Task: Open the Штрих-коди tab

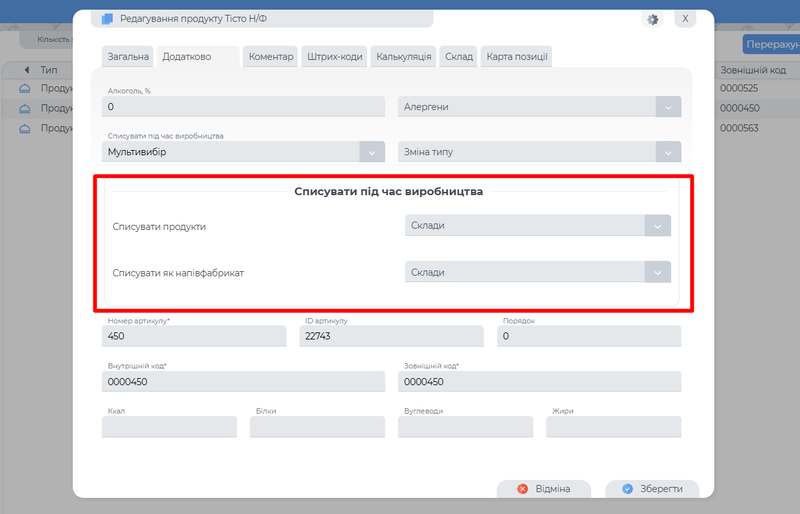Action: pyautogui.click(x=335, y=57)
